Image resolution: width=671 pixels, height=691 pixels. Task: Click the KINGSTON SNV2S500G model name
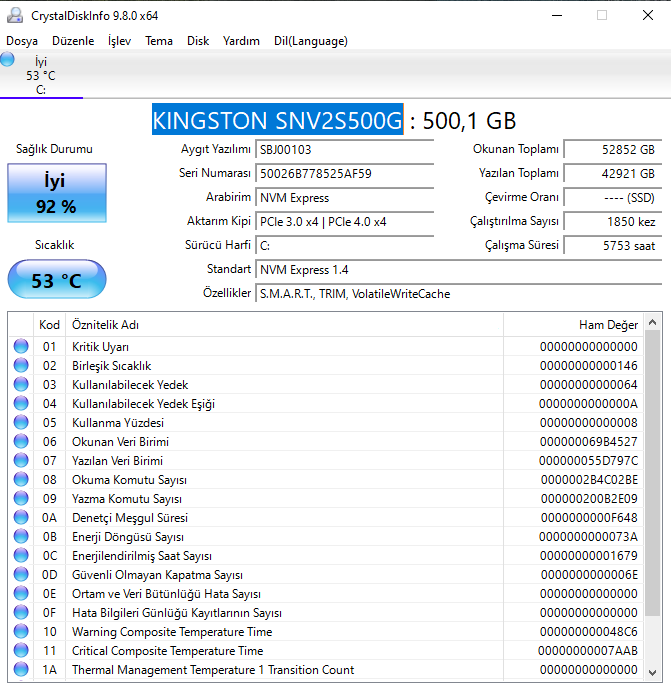pos(278,120)
